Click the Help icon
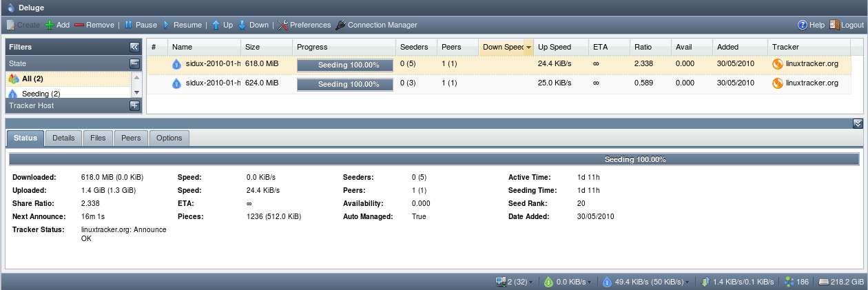This screenshot has width=868, height=290. click(x=803, y=25)
